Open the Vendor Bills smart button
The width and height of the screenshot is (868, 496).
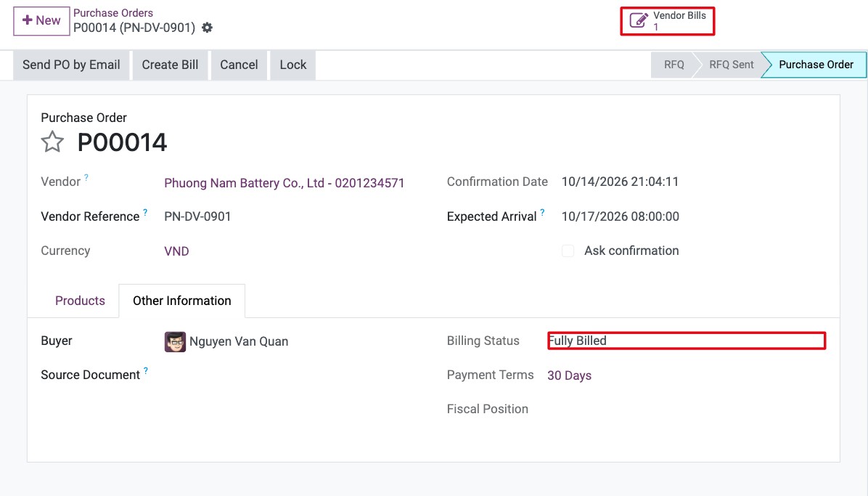[668, 21]
